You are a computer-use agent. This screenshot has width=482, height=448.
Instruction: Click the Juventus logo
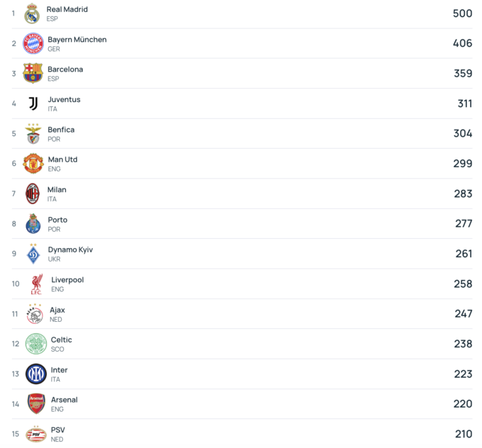(x=33, y=103)
